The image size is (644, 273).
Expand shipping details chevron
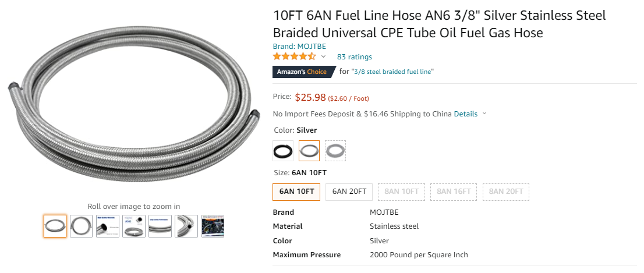[x=484, y=114]
